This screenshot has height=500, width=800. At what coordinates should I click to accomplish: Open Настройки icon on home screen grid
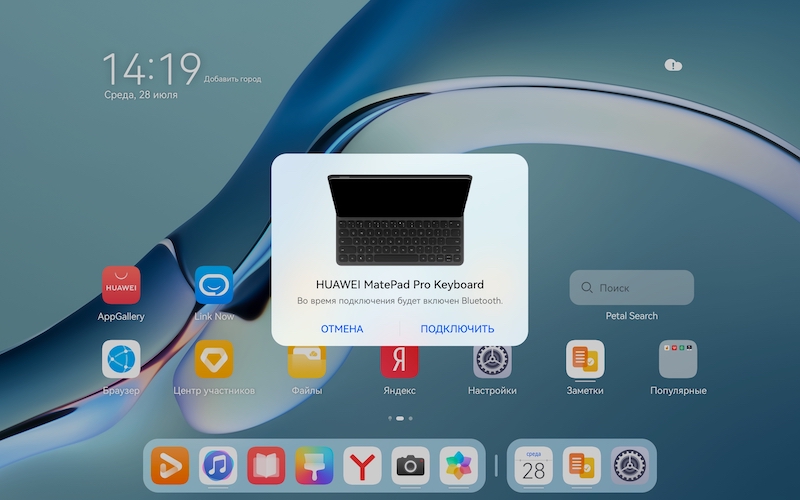[x=492, y=362]
